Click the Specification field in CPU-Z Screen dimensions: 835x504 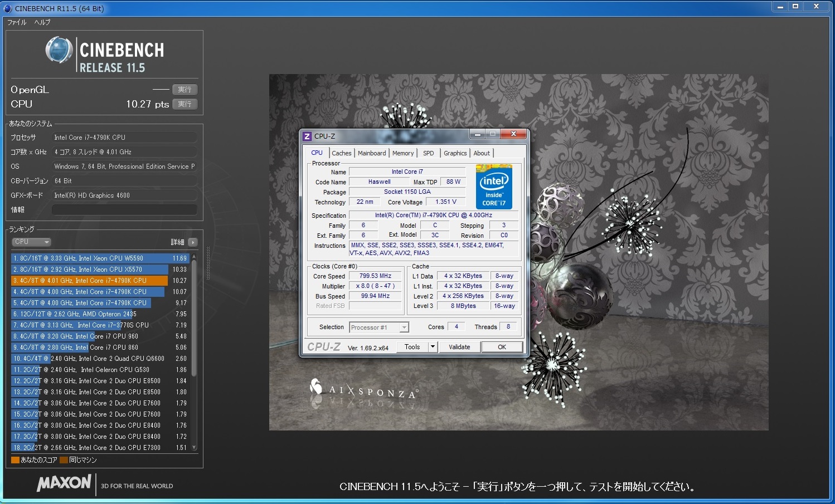(433, 215)
